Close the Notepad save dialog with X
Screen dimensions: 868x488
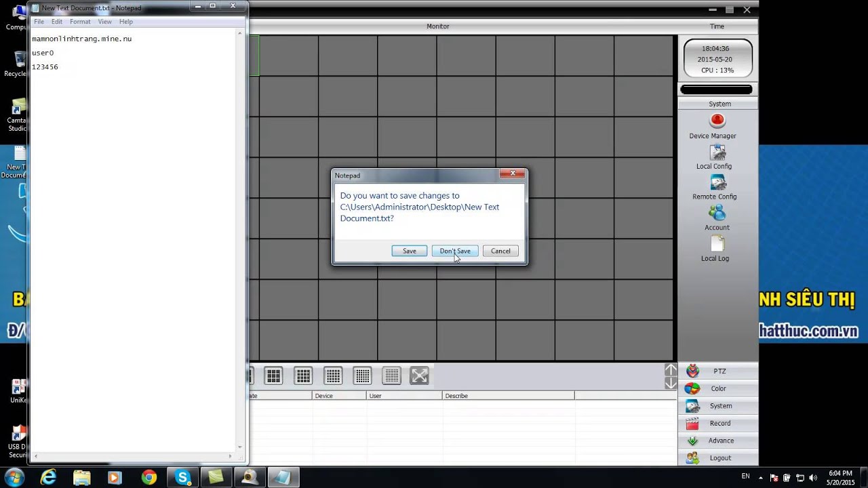click(x=512, y=174)
